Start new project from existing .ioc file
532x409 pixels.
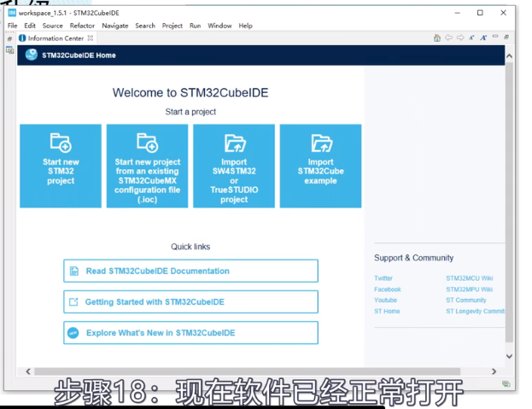pyautogui.click(x=147, y=166)
